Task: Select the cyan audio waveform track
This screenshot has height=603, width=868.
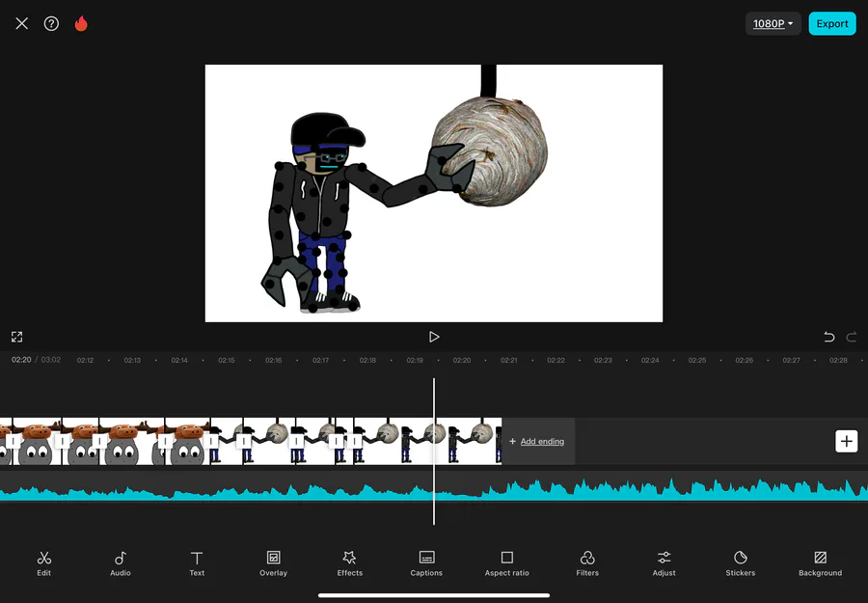Action: point(434,488)
